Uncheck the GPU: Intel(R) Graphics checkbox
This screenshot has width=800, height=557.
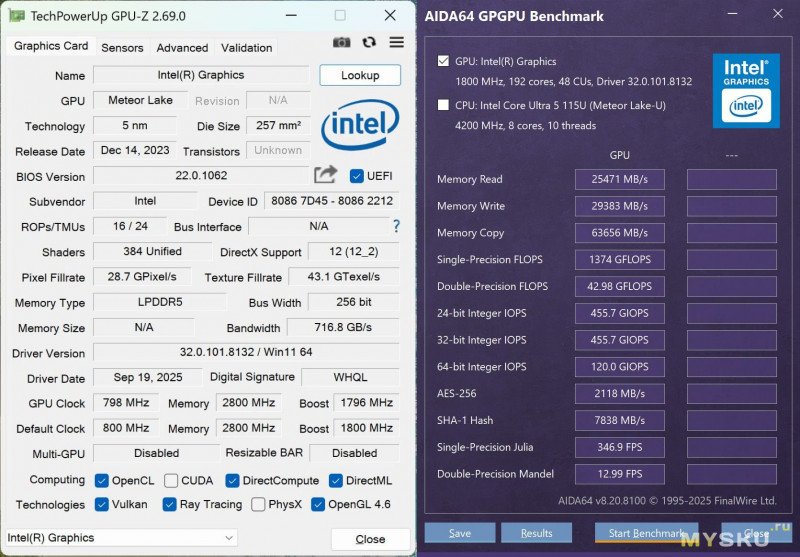[x=443, y=61]
